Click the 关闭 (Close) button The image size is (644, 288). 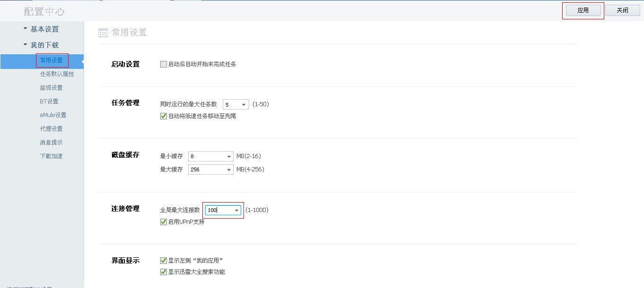622,10
